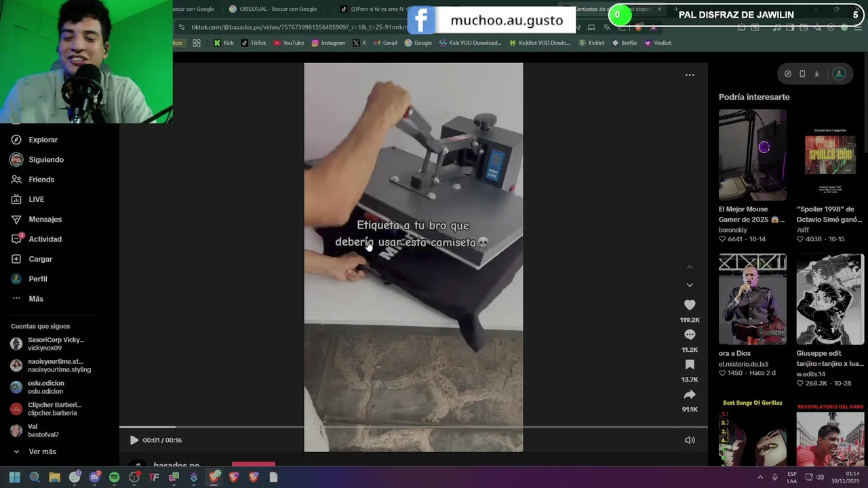Open Giuseppe edit tanjiro video thumbnail
The height and width of the screenshot is (488, 868).
(830, 300)
